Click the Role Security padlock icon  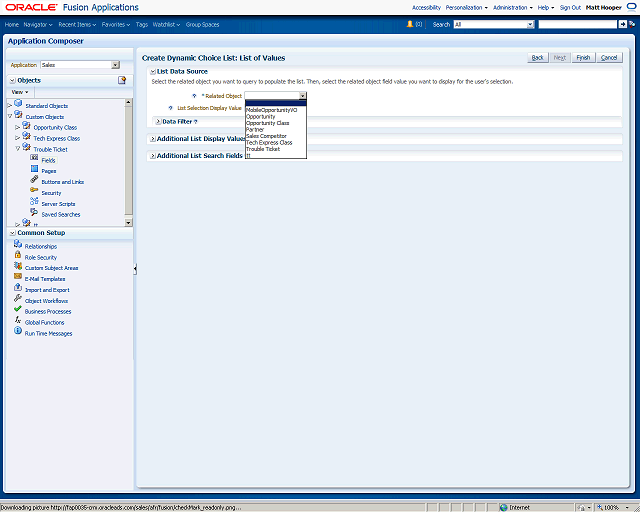tap(18, 254)
